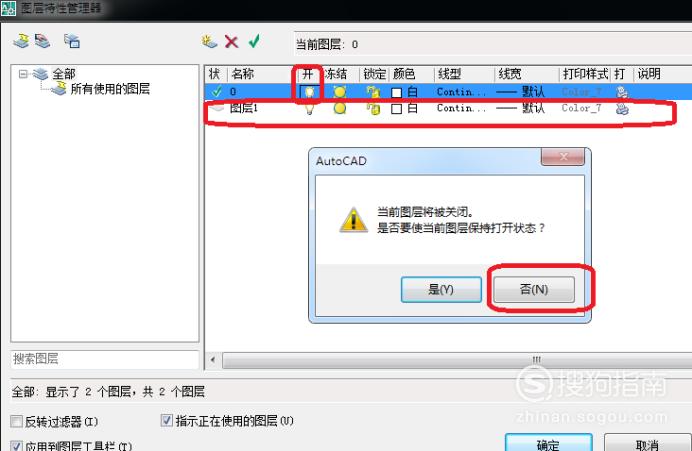Collapse the 全部 tree node
This screenshot has width=692, height=451.
click(x=23, y=74)
